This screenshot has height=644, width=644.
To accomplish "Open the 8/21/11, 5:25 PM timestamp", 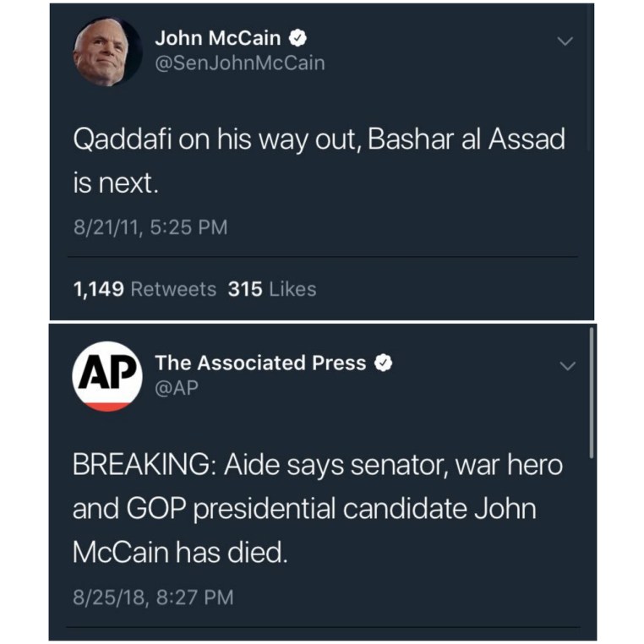I will pyautogui.click(x=150, y=227).
